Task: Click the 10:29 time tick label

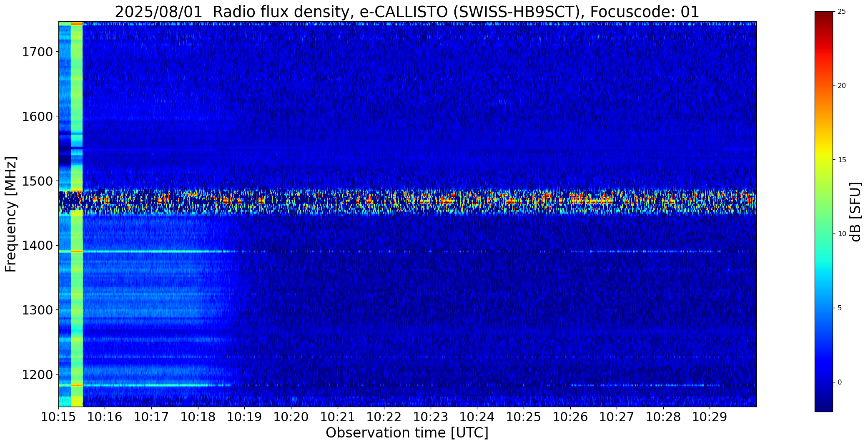Action: tap(710, 417)
